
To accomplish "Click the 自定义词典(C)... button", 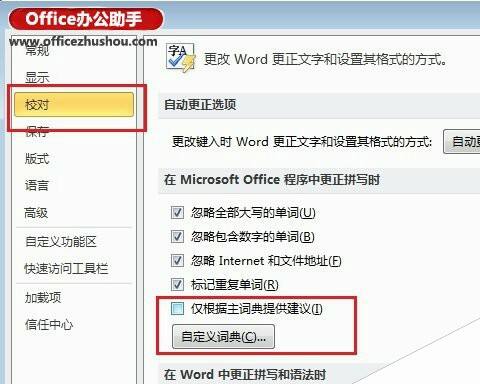I will tap(223, 337).
